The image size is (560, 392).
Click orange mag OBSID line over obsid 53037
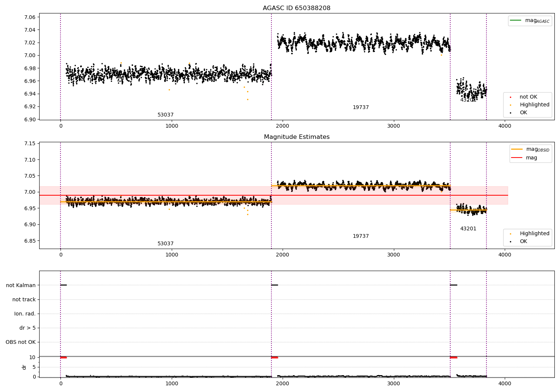(166, 202)
